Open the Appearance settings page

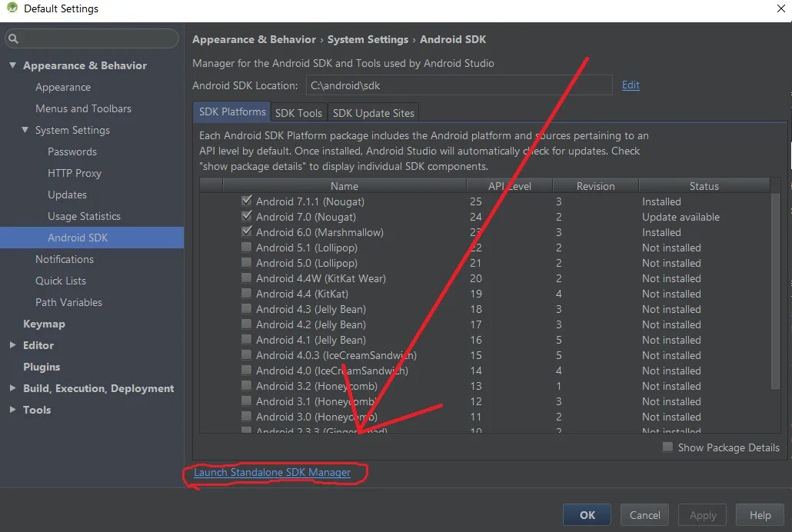[63, 87]
